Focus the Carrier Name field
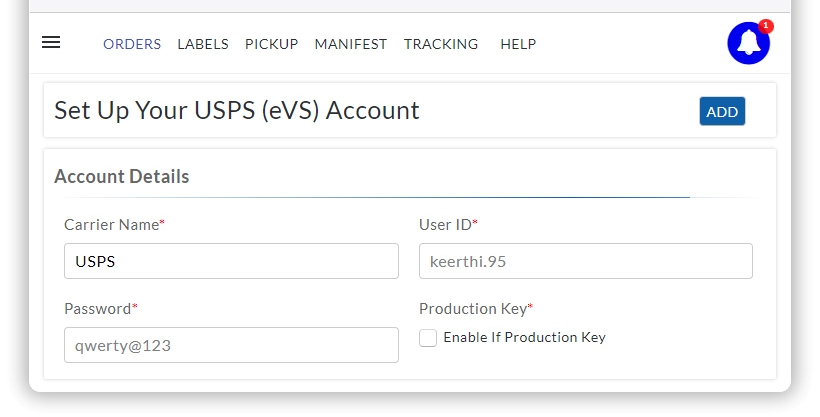Viewport: 820px width, 417px height. click(x=231, y=261)
